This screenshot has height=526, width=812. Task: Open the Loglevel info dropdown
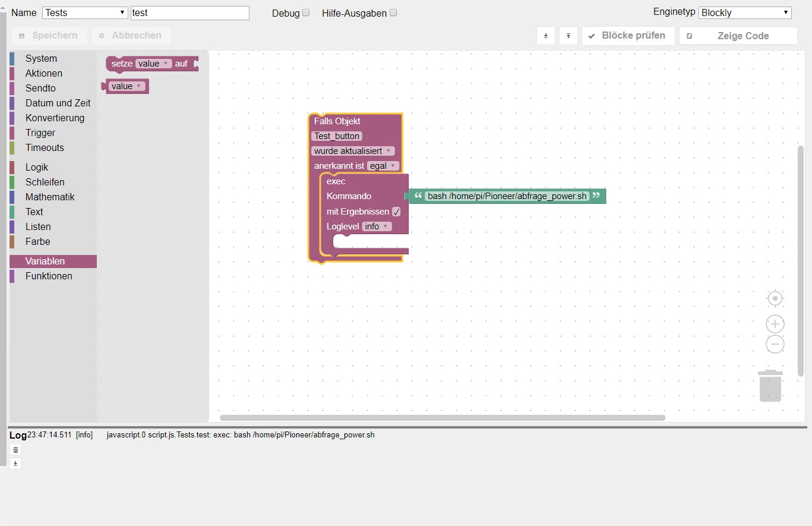click(377, 226)
